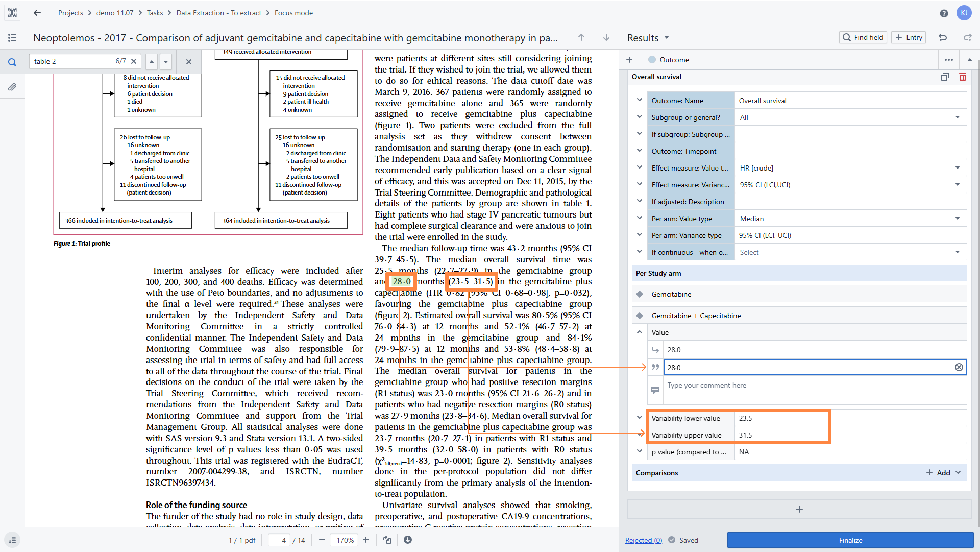Click the app logo icon
The height and width of the screenshot is (552, 980).
point(12,13)
